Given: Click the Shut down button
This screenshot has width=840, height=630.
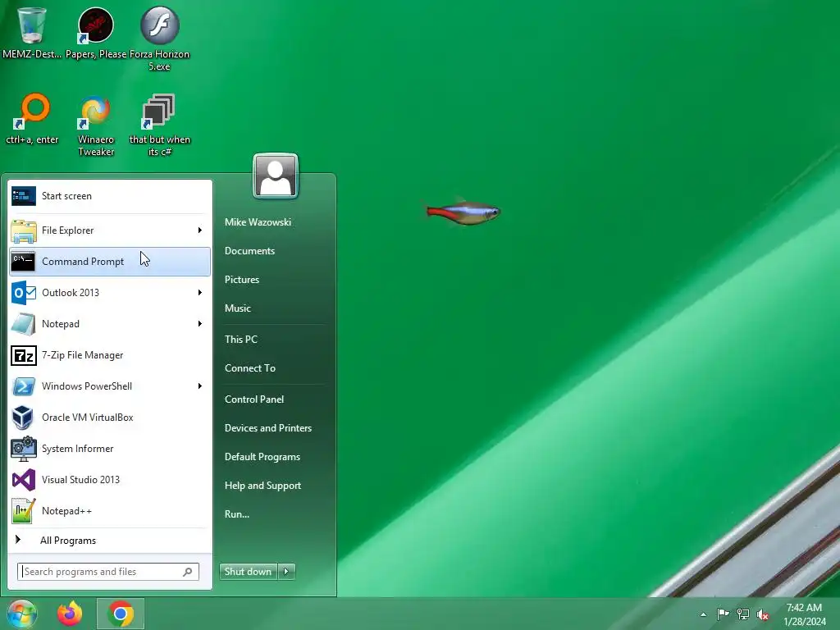Looking at the screenshot, I should point(249,572).
